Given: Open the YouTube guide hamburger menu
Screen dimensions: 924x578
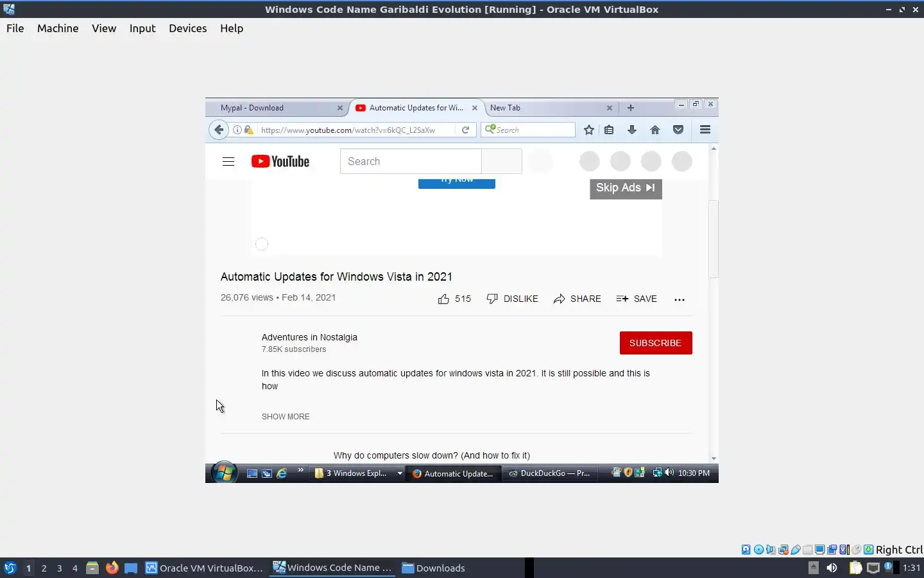Looking at the screenshot, I should (x=228, y=161).
